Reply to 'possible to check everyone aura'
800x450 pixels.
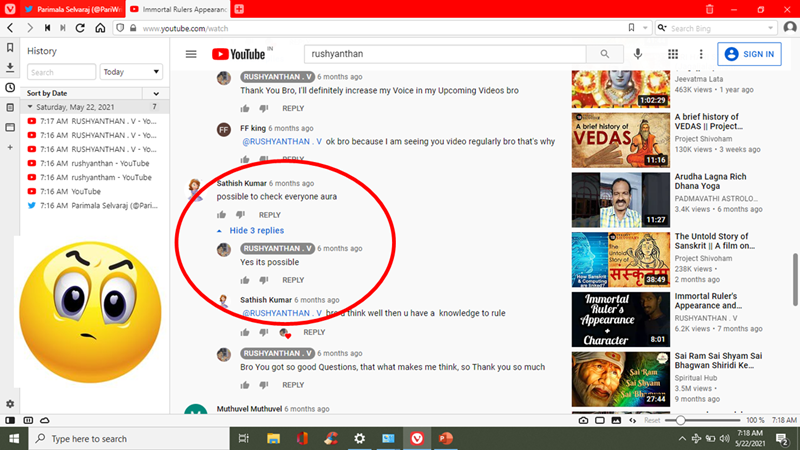click(269, 215)
